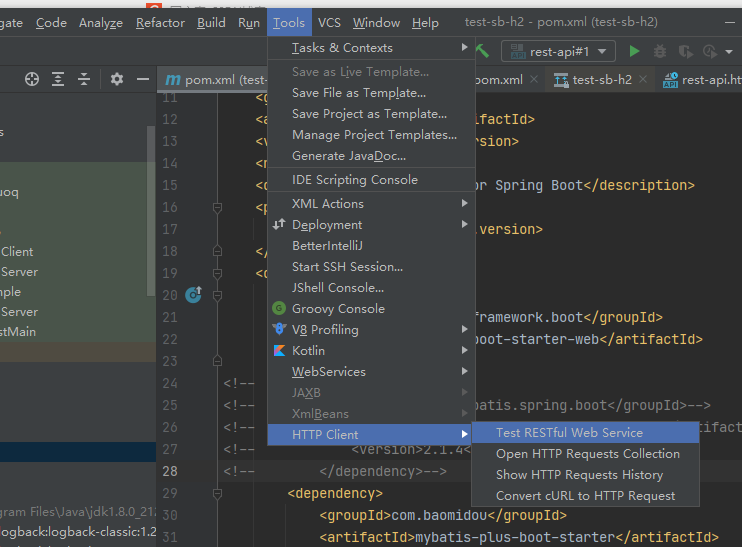Click the API icon on rest-api tab
Screen dimensions: 742x547
670,80
